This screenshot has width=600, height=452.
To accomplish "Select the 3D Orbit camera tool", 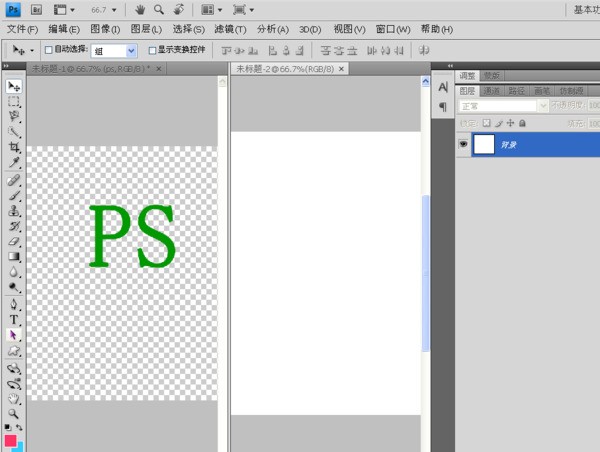I will [x=14, y=383].
